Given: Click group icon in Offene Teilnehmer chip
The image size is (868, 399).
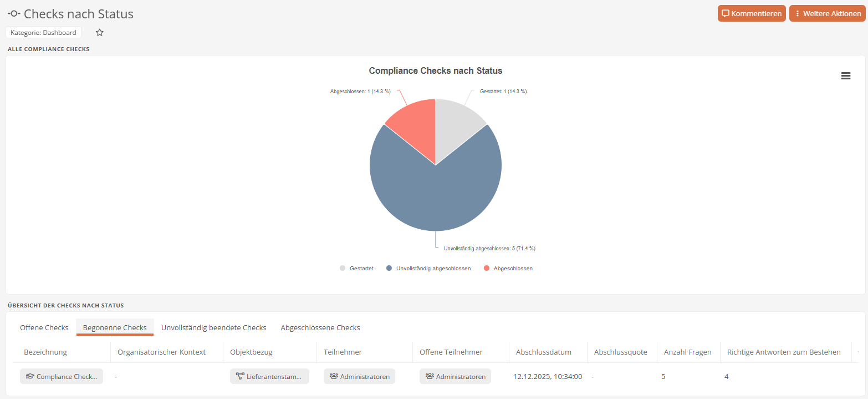Looking at the screenshot, I should coord(430,377).
